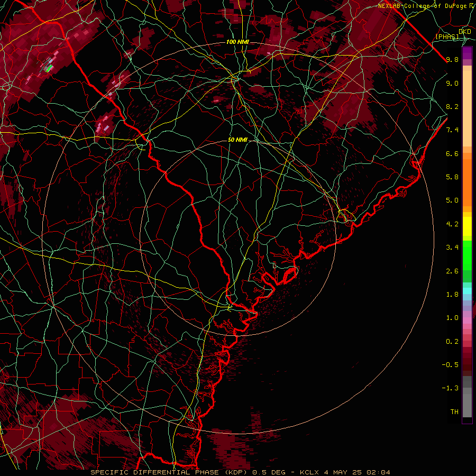This screenshot has width=476, height=476.
Task: Click the 0.2 value on the scale
Action: tap(452, 342)
